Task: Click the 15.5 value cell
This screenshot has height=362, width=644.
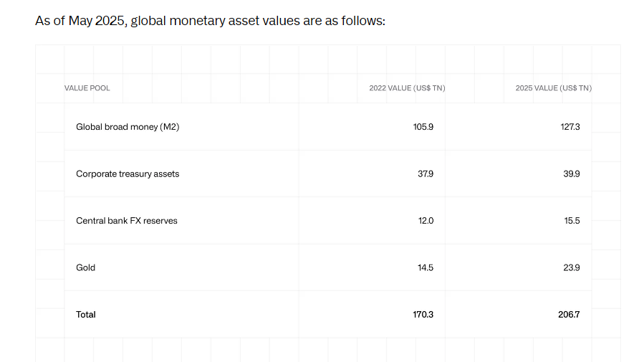Action: tap(572, 221)
